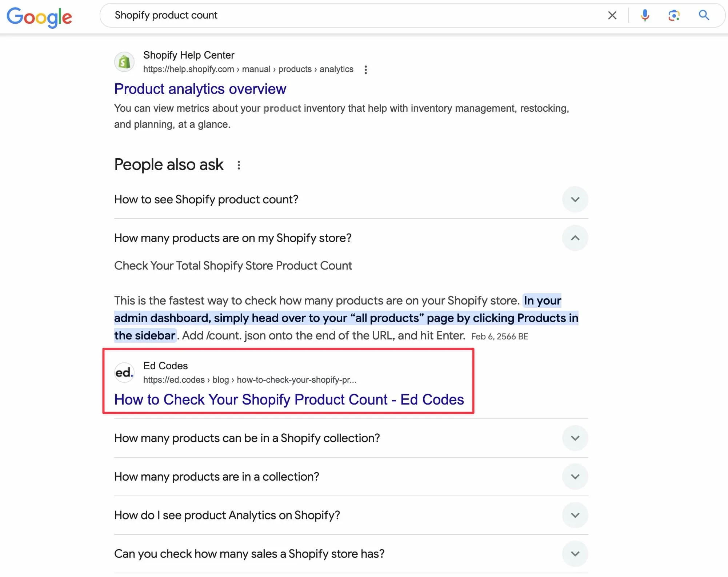Click into the search box text
This screenshot has height=577, width=728.
click(x=166, y=15)
